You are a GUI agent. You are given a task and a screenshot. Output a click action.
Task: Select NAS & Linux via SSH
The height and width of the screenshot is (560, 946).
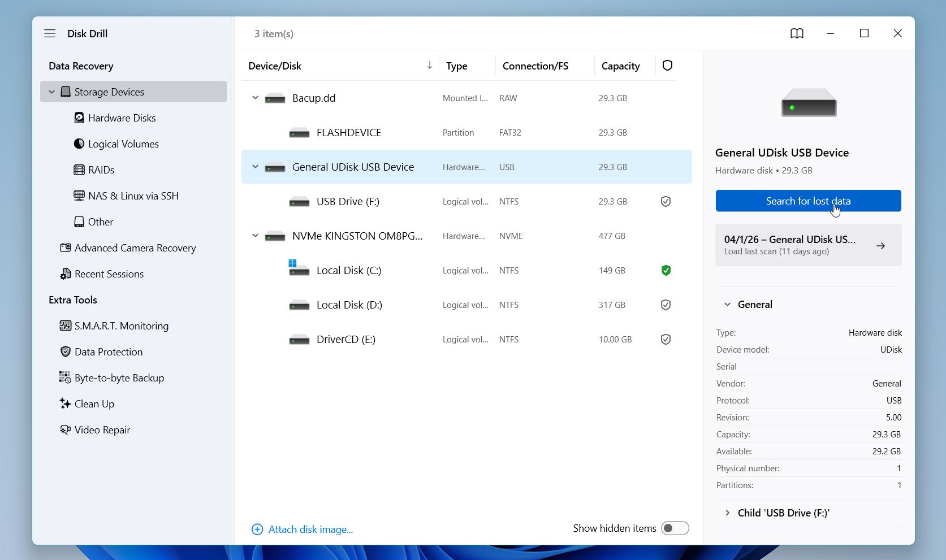click(x=133, y=196)
